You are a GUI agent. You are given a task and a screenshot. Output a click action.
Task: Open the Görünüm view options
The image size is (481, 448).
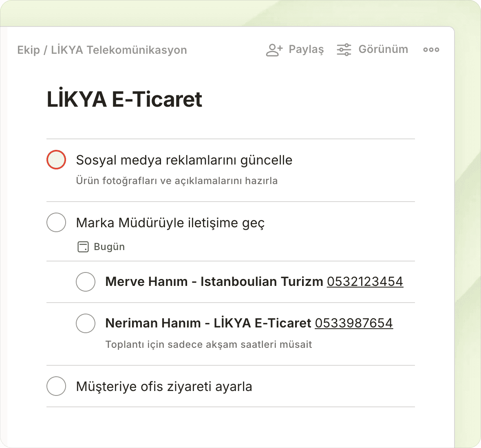pos(383,50)
